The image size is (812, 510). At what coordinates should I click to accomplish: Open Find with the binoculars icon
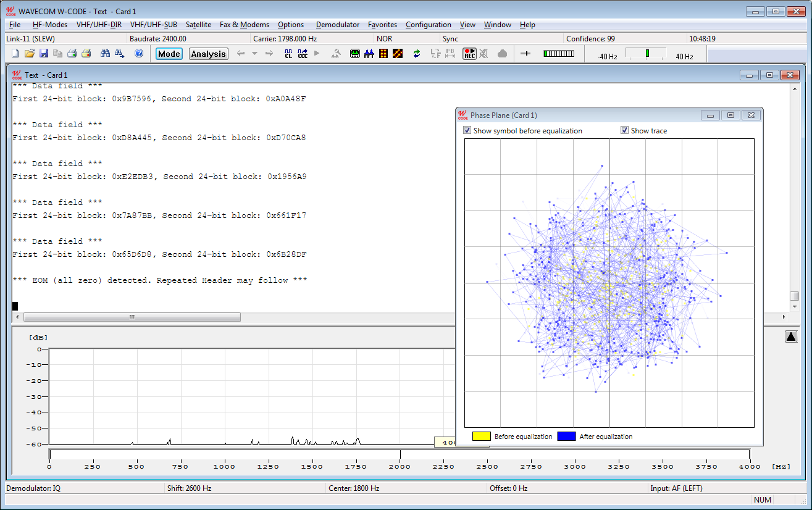[x=105, y=54]
